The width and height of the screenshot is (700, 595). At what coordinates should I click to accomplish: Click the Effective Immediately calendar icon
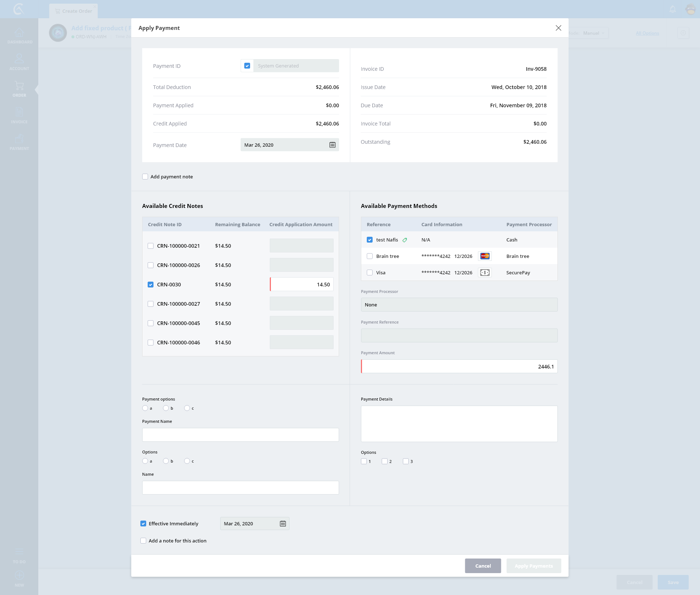(x=283, y=523)
